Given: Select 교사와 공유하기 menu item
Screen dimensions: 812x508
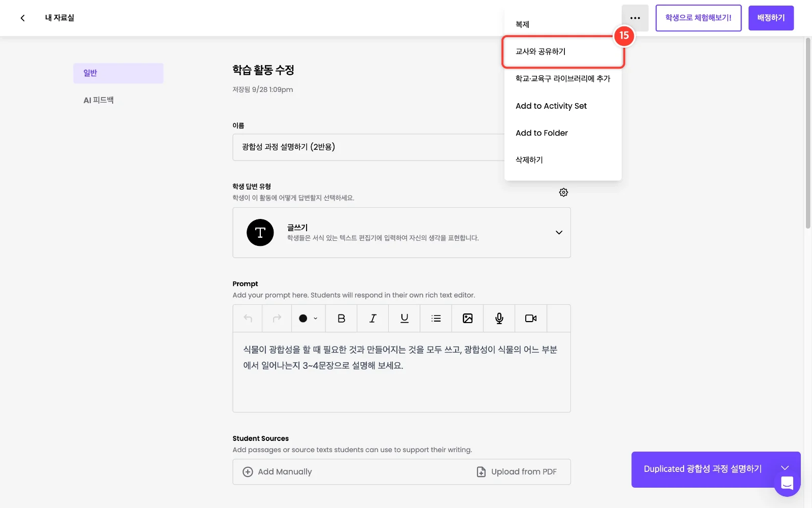Looking at the screenshot, I should [x=563, y=51].
